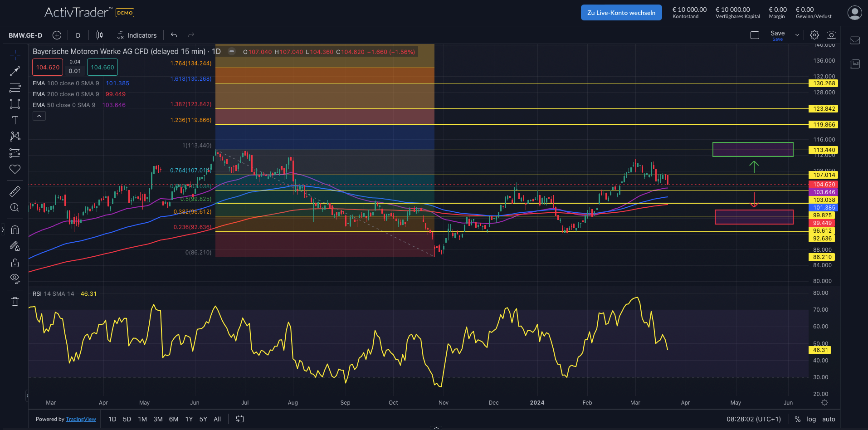Open the Fibonacci retracement tools

[x=15, y=87]
